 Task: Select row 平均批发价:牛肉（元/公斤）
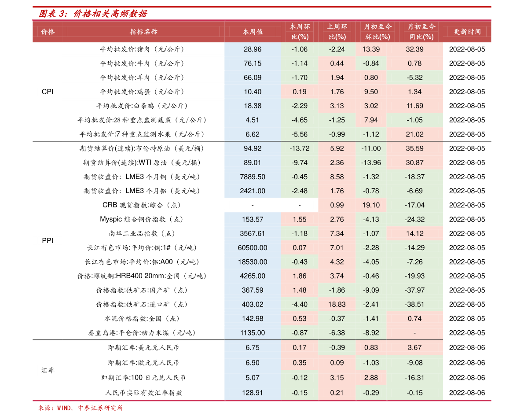(262, 63)
